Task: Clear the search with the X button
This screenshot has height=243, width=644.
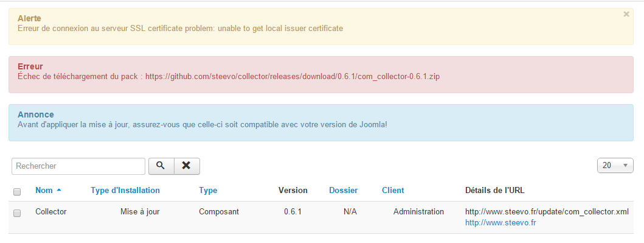Action: (187, 166)
